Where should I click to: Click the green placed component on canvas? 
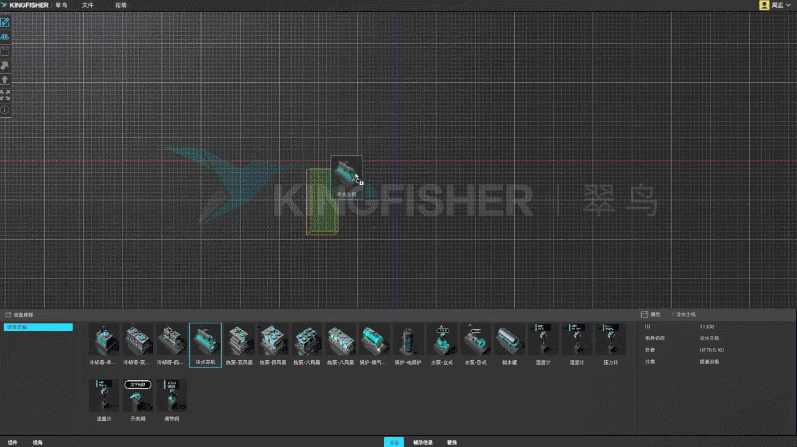click(322, 202)
